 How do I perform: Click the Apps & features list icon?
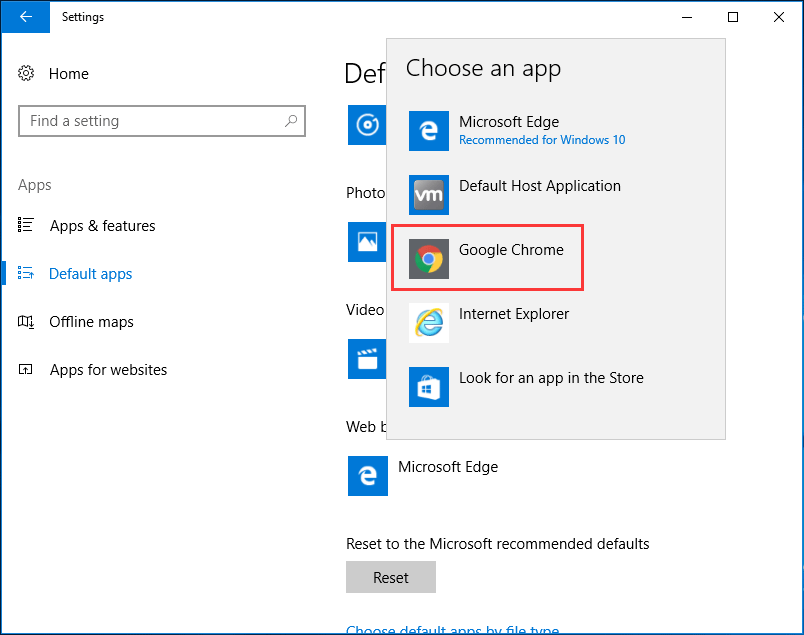pos(26,225)
